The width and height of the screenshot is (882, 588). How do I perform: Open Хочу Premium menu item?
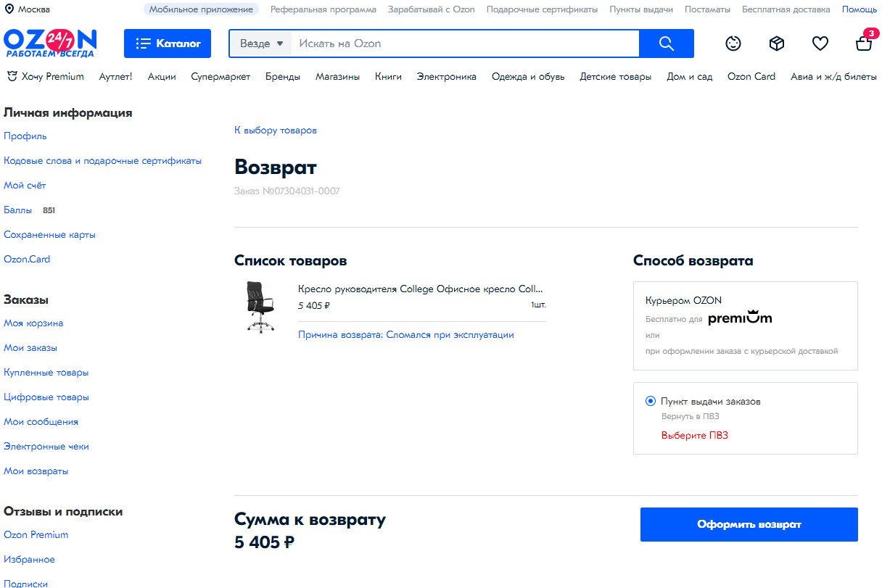coord(45,76)
